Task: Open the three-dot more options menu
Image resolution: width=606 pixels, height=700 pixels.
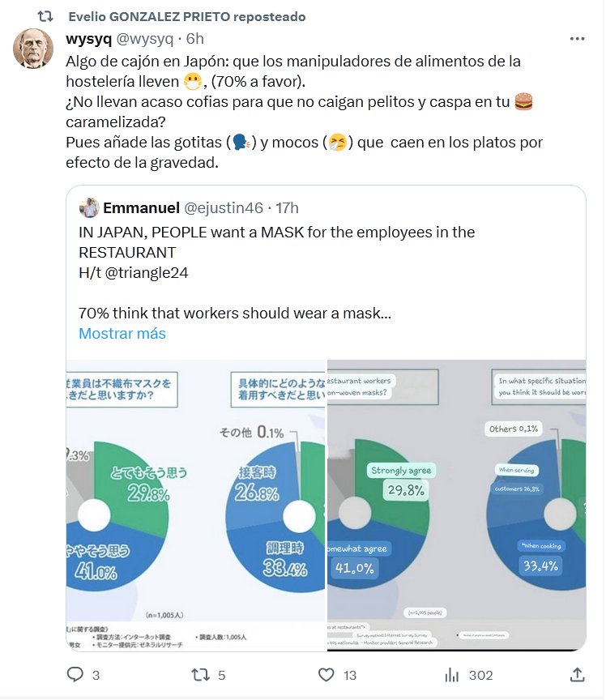Action: tap(577, 38)
